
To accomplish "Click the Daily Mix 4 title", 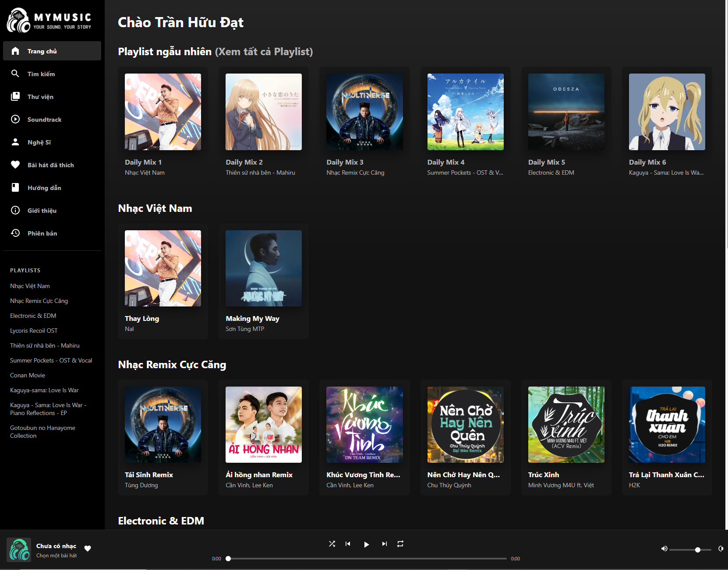I will [x=446, y=162].
